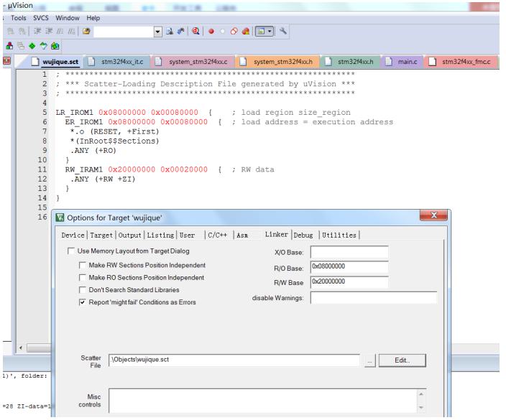Image resolution: width=506 pixels, height=420 pixels.
Task: Click the Unindent selected lines icon
Action: 49,31
